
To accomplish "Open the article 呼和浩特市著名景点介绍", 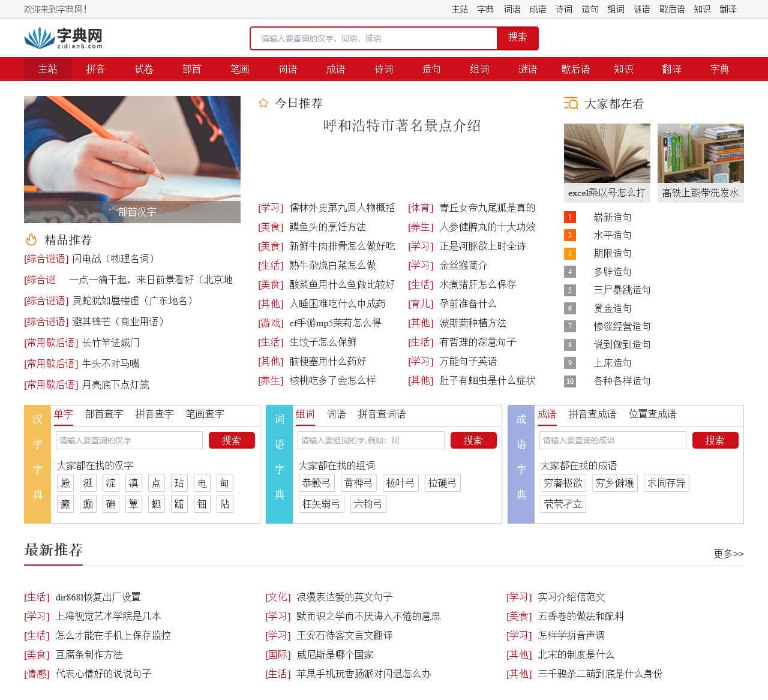I will click(x=403, y=127).
